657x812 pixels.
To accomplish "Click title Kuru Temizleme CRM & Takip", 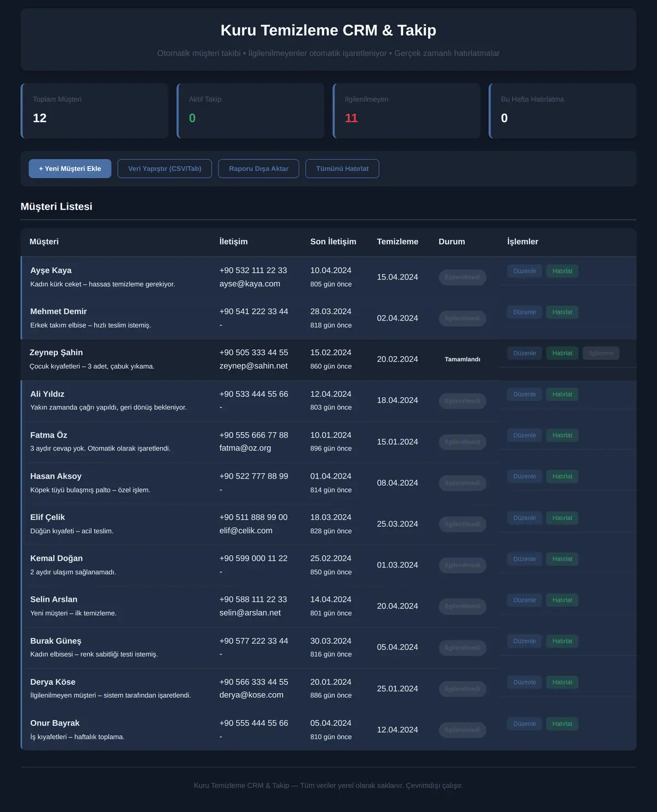I will [x=328, y=30].
